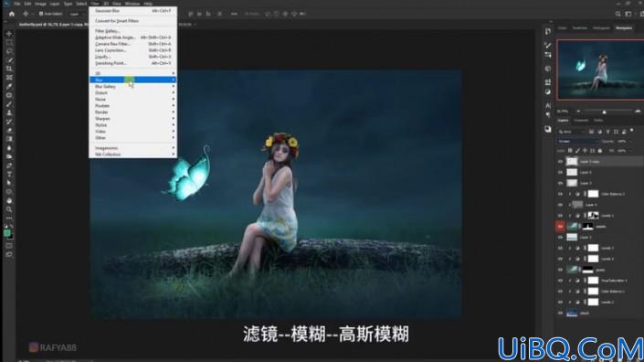Click the Navigator zoom slider handle

tap(604, 112)
